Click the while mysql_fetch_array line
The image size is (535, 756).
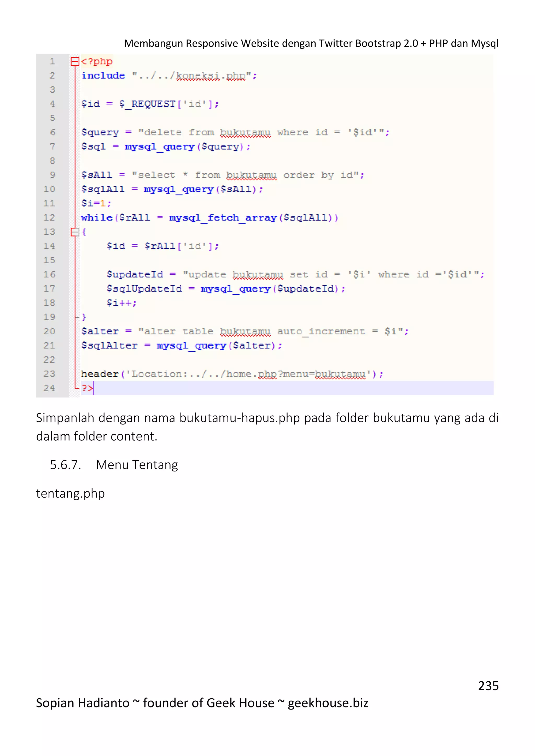[x=210, y=218]
